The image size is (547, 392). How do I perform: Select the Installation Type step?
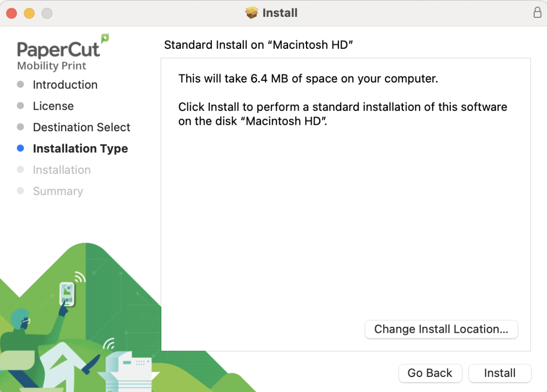pos(80,149)
